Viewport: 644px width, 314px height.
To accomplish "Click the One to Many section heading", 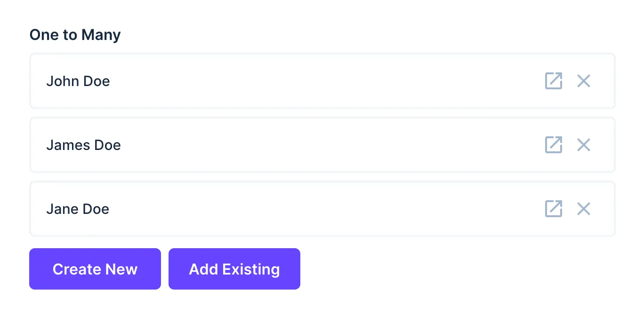I will [75, 34].
